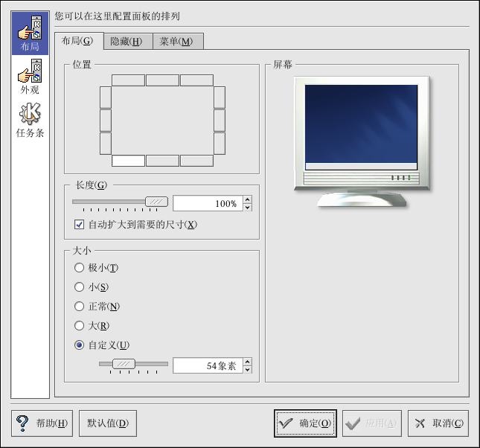The width and height of the screenshot is (480, 448).
Task: Click the monitor preview image
Action: (361, 141)
